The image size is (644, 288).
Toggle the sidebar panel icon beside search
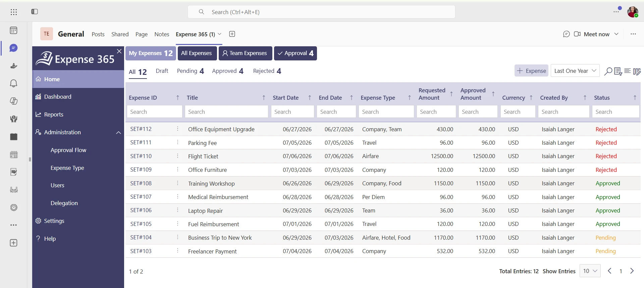point(35,12)
